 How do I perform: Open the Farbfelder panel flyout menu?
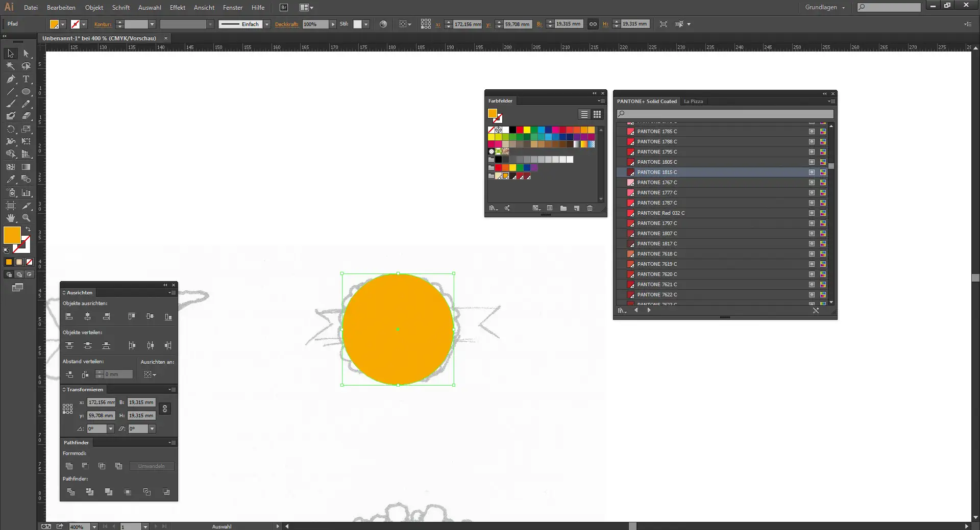(601, 100)
